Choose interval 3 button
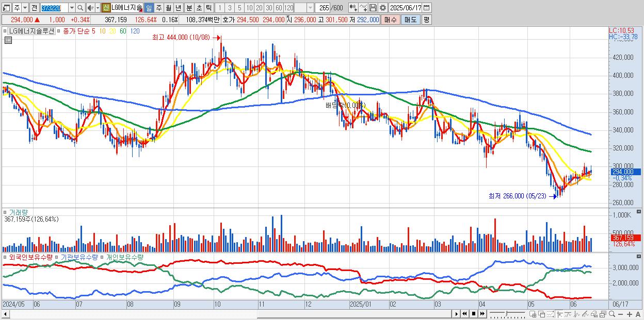 (x=230, y=8)
